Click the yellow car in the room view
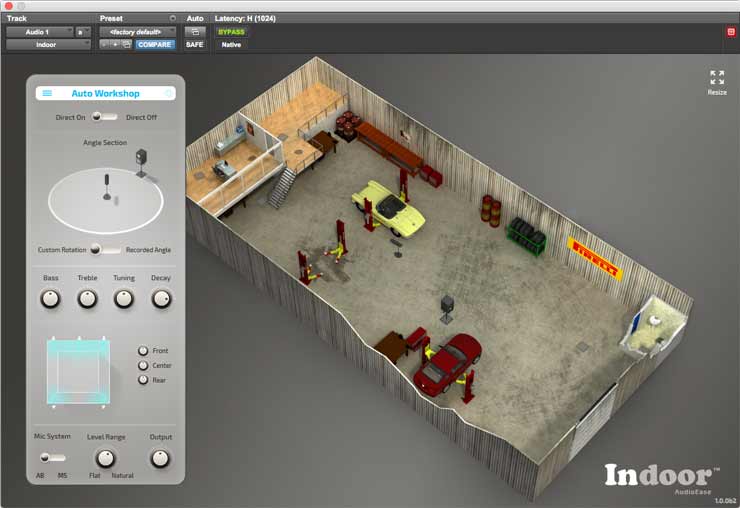Image resolution: width=740 pixels, height=508 pixels. click(389, 208)
